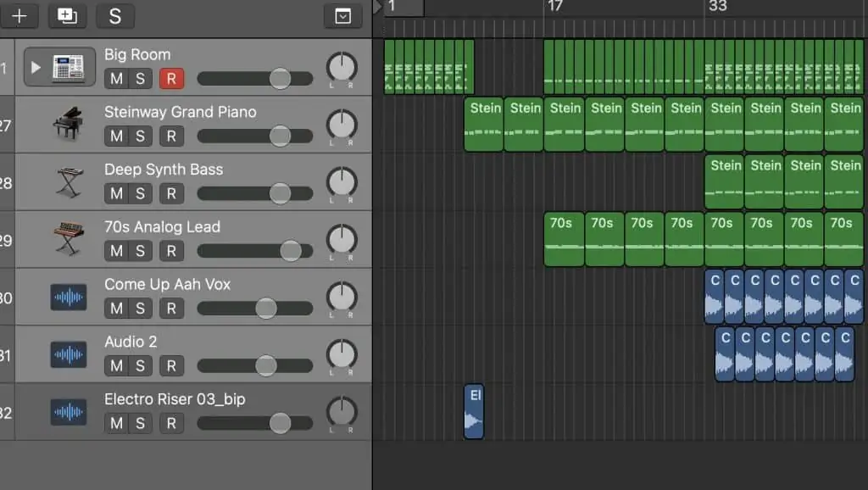Solo the Big Room track
The width and height of the screenshot is (868, 490).
tap(141, 79)
